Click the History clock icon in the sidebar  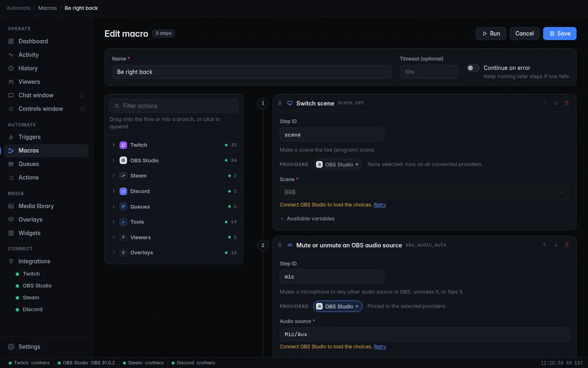coord(11,68)
